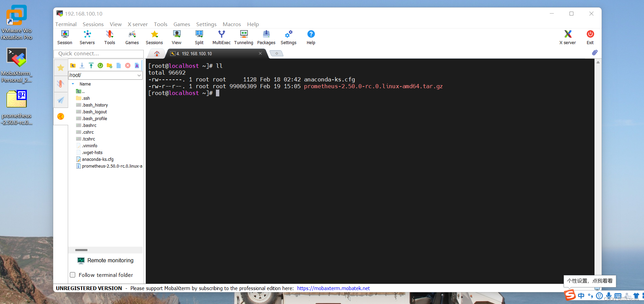Screen dimensions: 644x304
Task: Switch to the home tab
Action: coord(157,54)
